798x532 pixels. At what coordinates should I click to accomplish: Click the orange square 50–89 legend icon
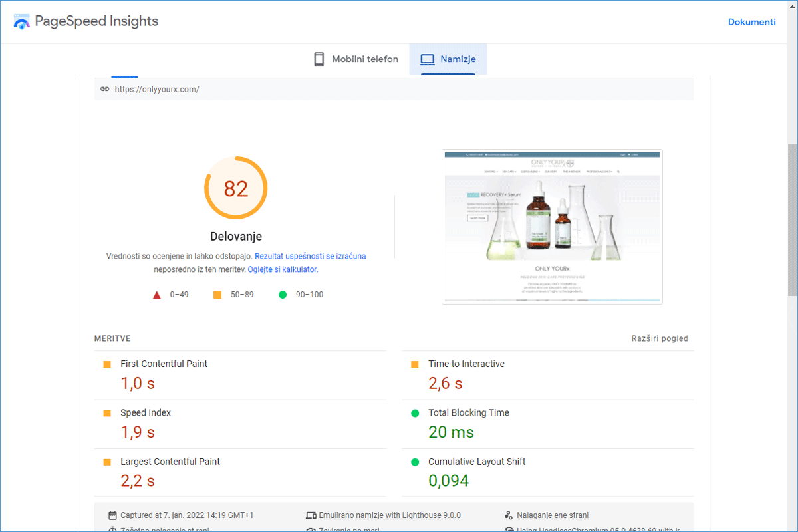point(217,295)
